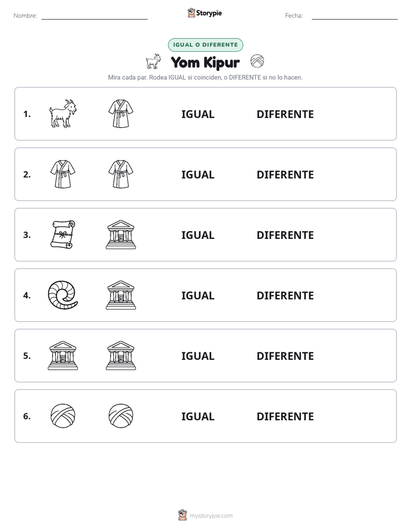
Task: Click the goat picture in row 1
Action: pyautogui.click(x=63, y=113)
